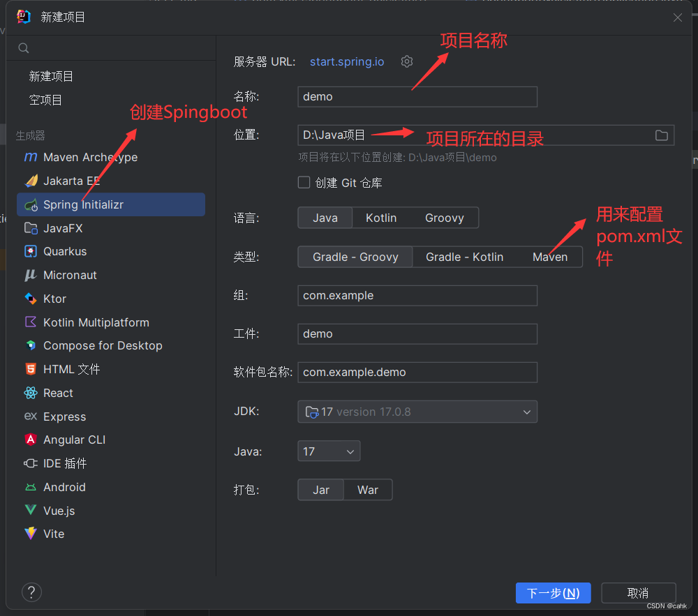Screen dimensions: 698x616
Task: Choose Gradle - Kotlin build type
Action: pos(464,257)
